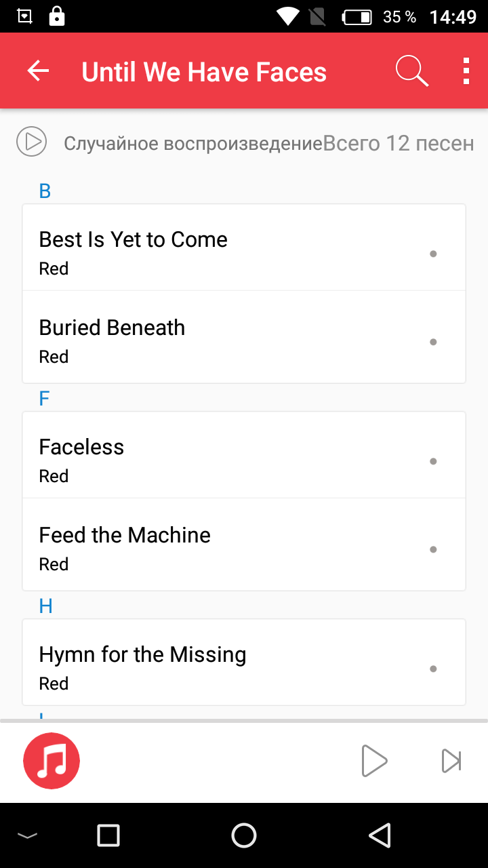
Task: Open the three-dot overflow menu
Action: 466,71
